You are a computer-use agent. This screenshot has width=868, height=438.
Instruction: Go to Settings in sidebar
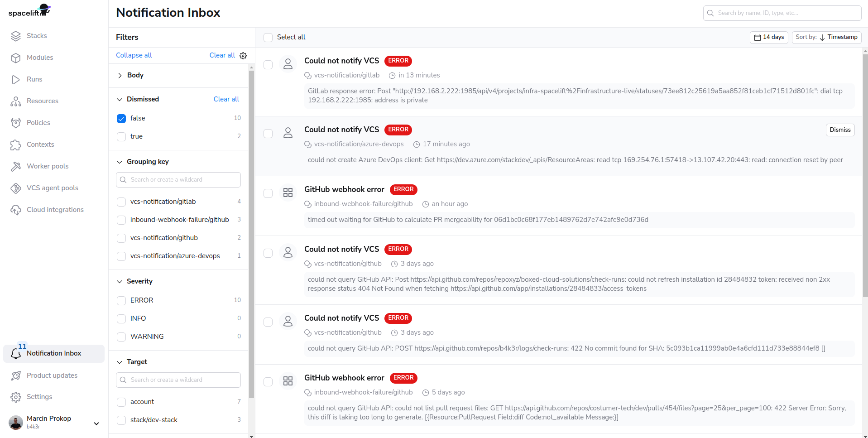[x=39, y=397]
